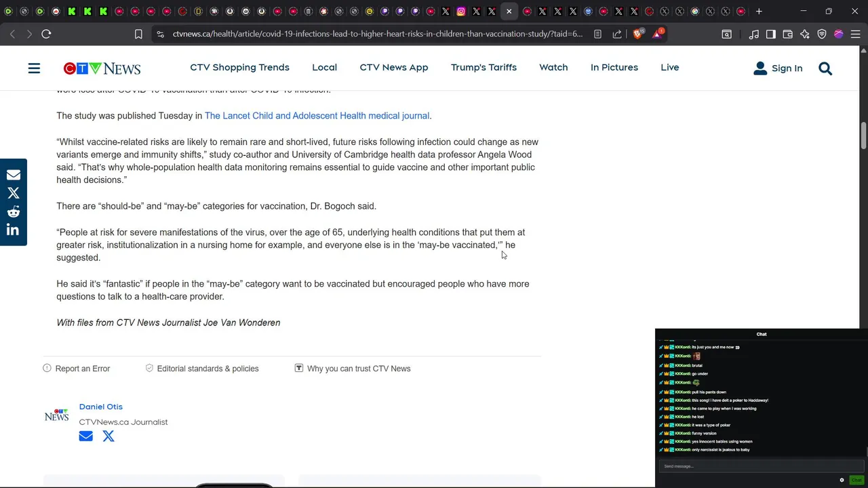Open the chat settings gear
868x488 pixels.
pos(842,480)
